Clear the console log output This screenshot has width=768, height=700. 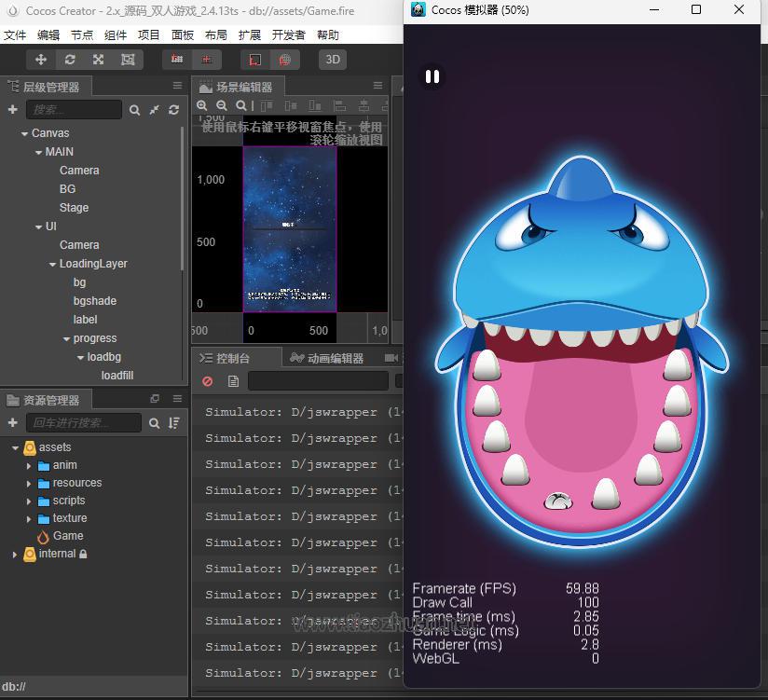208,381
